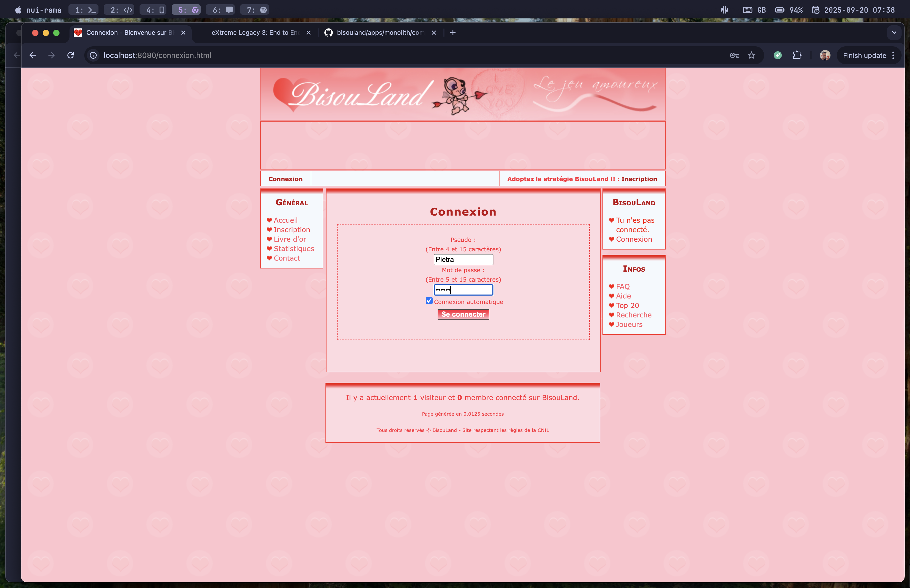Click the Apple menu logo
Screen dimensions: 910x588
18,10
